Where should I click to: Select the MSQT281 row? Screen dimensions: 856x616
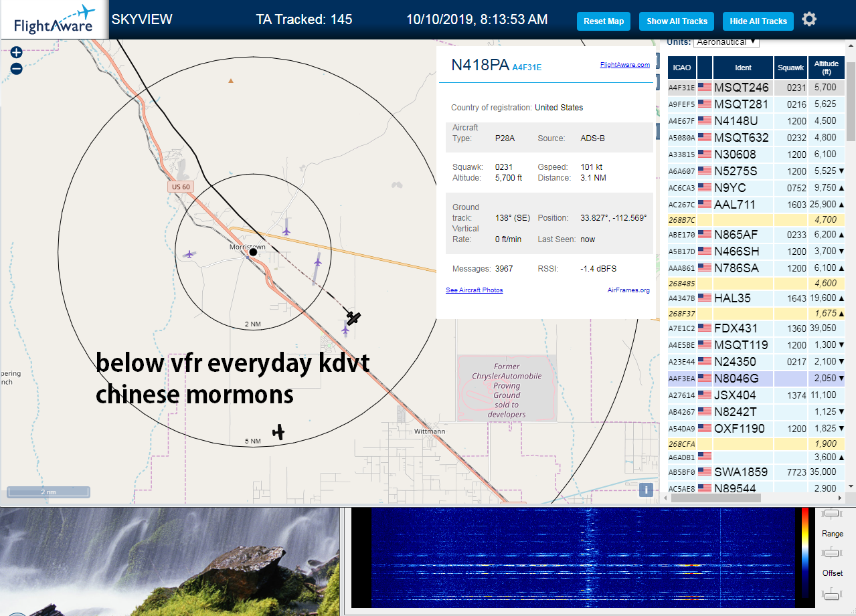point(756,104)
